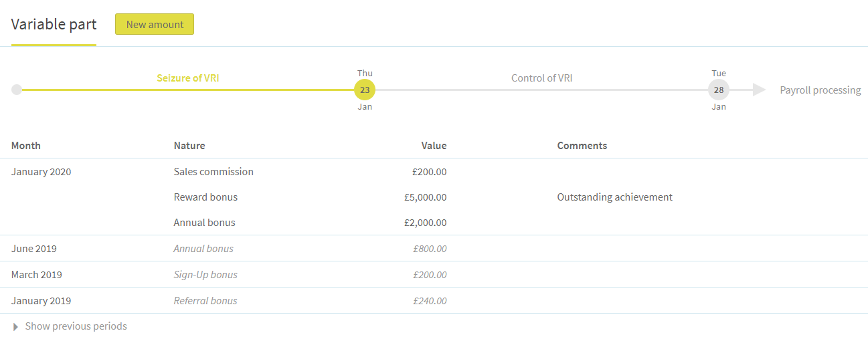
Task: Click the Payroll processing arrowhead
Action: [x=759, y=90]
